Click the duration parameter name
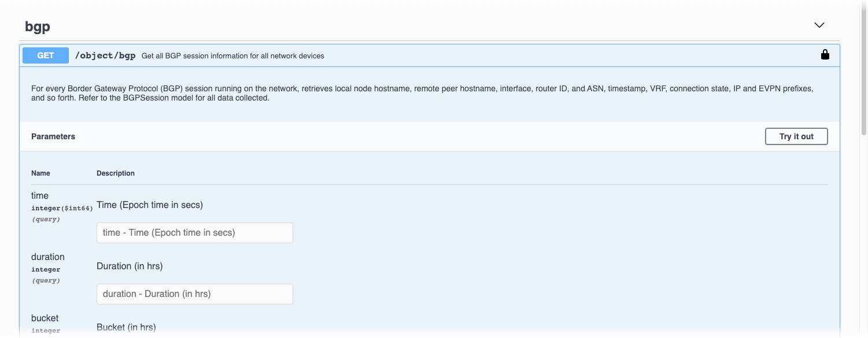The height and width of the screenshot is (338, 868). (x=48, y=257)
